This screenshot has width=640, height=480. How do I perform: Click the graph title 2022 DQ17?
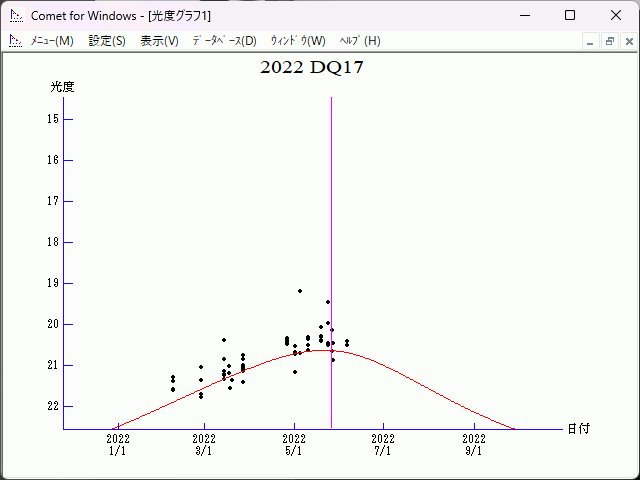click(312, 68)
